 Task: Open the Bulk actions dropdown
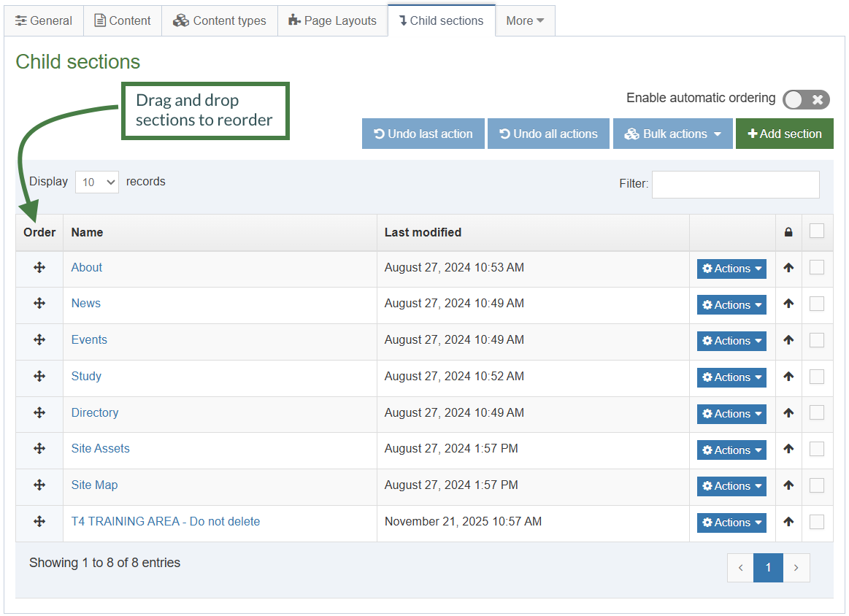coord(672,134)
